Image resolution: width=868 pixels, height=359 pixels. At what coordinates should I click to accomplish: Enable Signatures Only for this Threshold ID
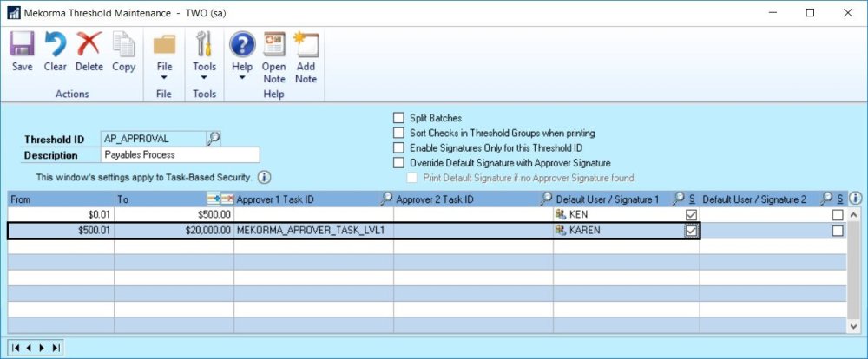pyautogui.click(x=398, y=147)
